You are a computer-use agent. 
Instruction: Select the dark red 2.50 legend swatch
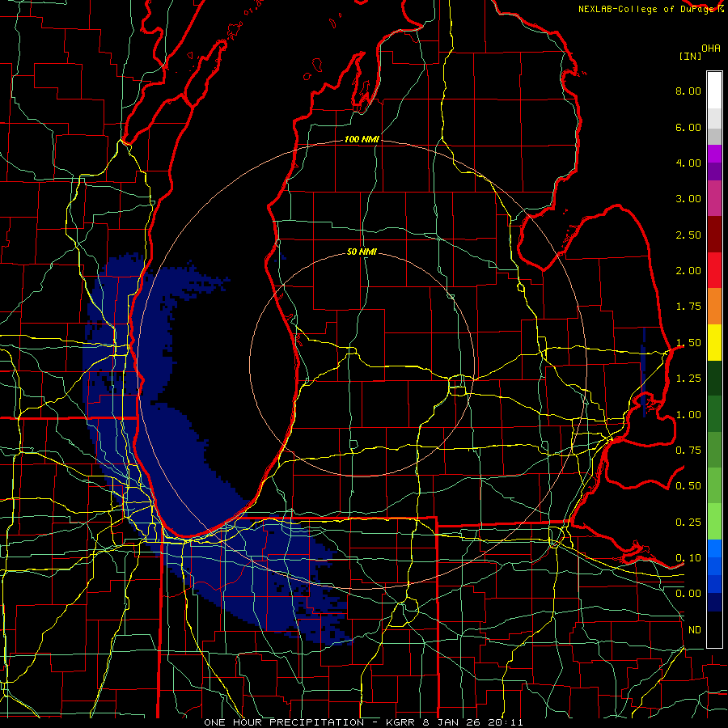(714, 234)
